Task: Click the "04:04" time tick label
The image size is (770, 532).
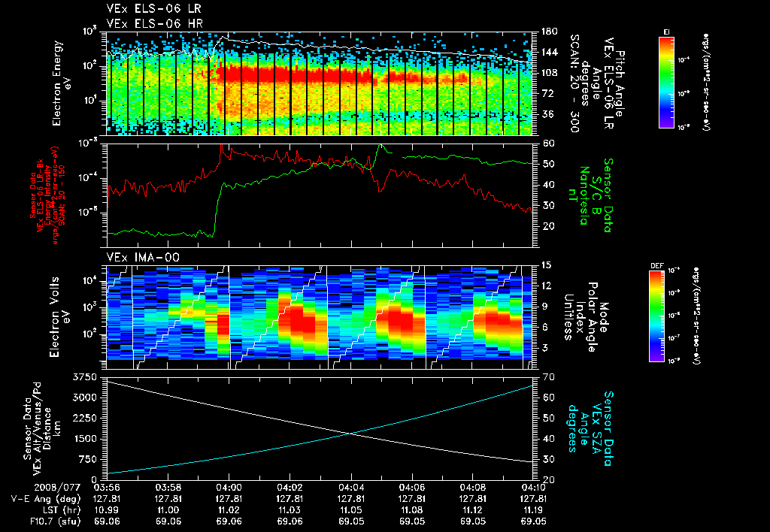Action: (350, 488)
